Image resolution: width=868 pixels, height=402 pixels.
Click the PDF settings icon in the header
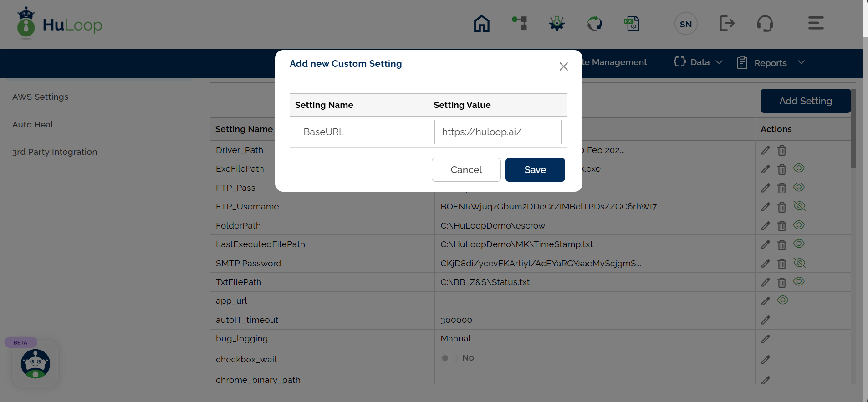click(632, 24)
